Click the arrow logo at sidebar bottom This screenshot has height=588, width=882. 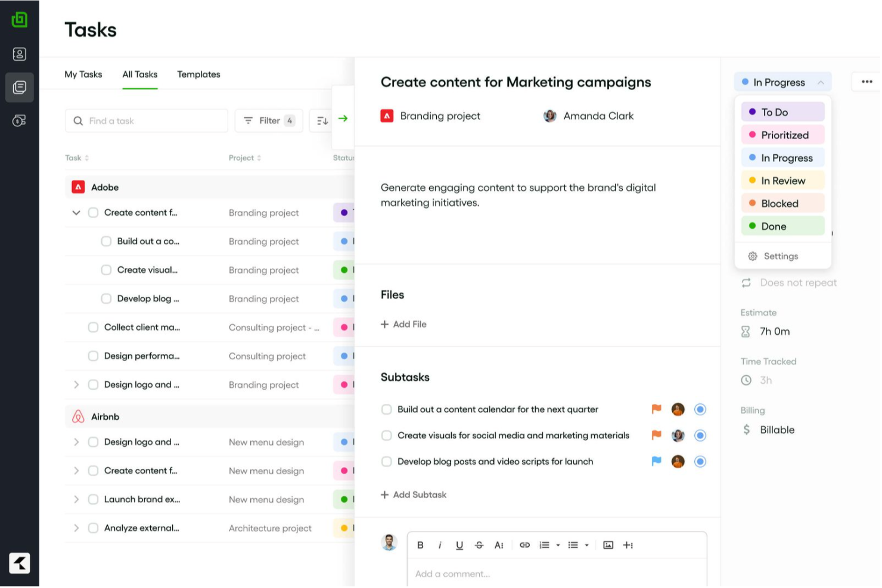pos(20,563)
